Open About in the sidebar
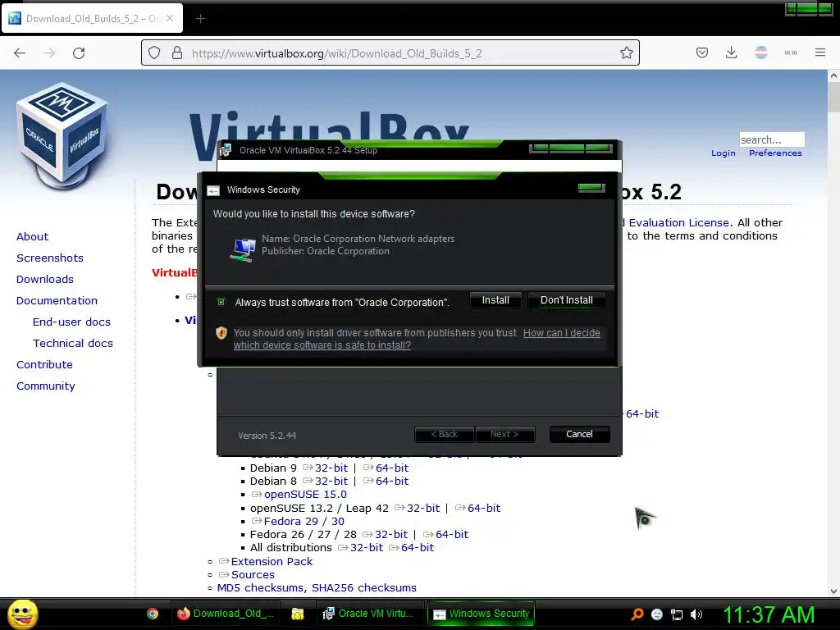The width and height of the screenshot is (840, 630). [32, 237]
